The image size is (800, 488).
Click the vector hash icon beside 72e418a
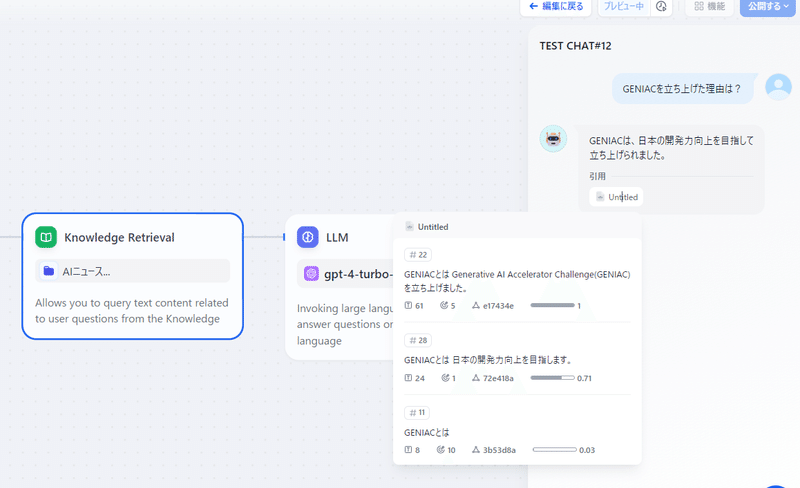(476, 378)
